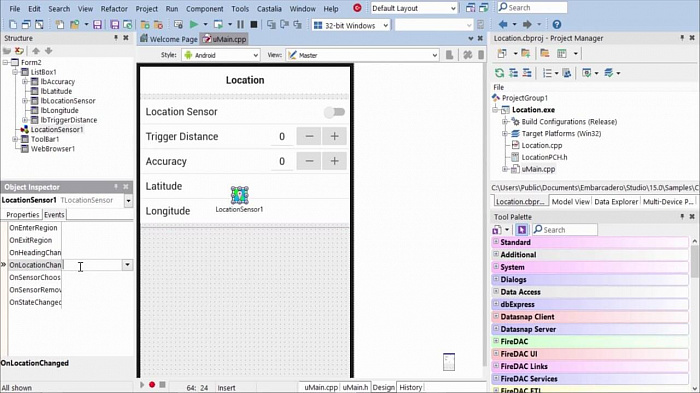Move selected item up in Structure toolbar
This screenshot has height=393, width=700.
click(36, 51)
